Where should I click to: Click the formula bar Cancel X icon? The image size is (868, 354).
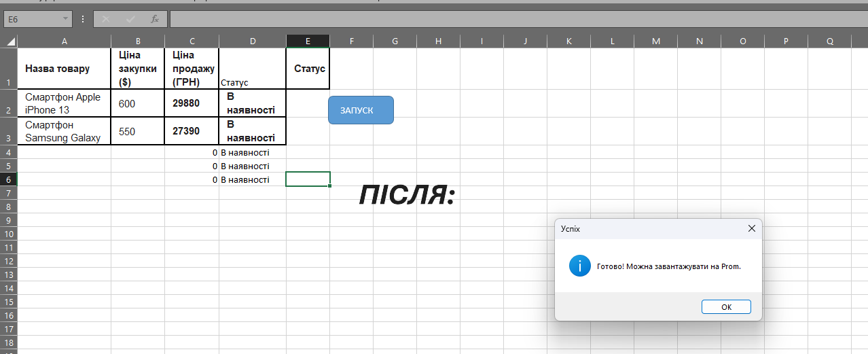(106, 19)
